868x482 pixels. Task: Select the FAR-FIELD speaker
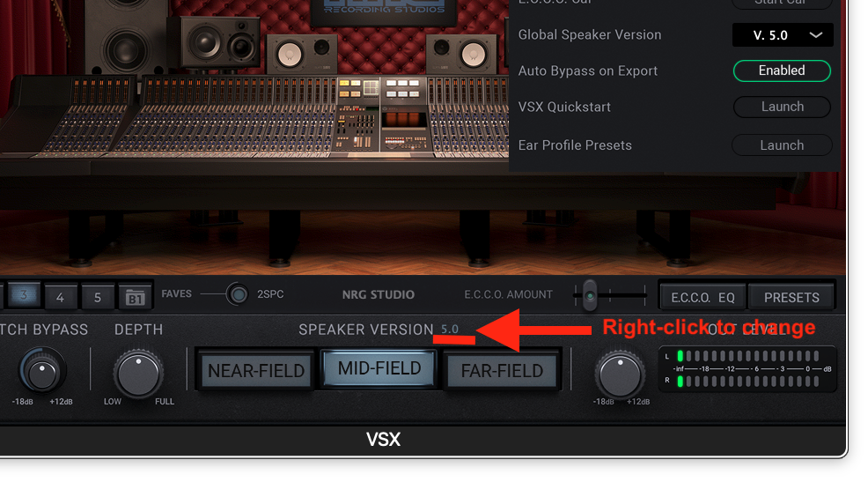coord(502,371)
